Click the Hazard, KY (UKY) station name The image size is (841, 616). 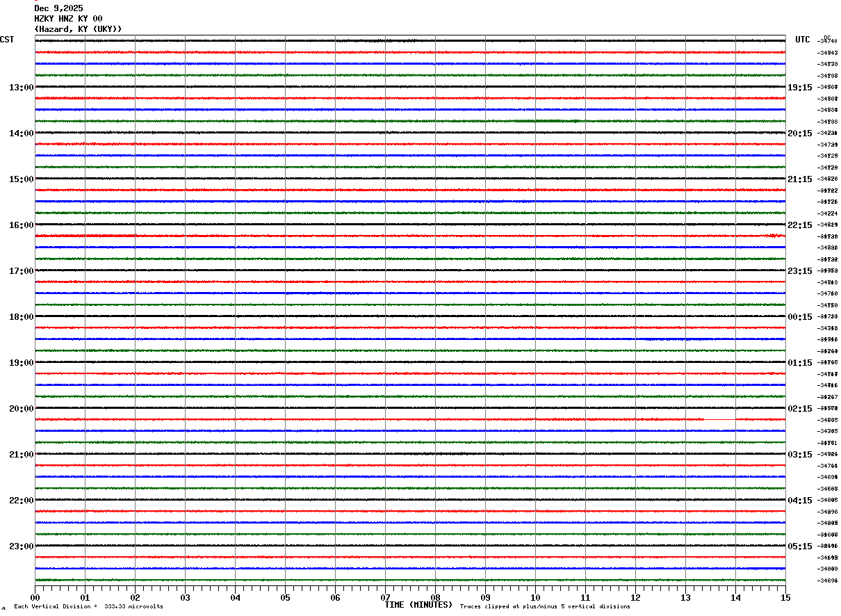(78, 29)
